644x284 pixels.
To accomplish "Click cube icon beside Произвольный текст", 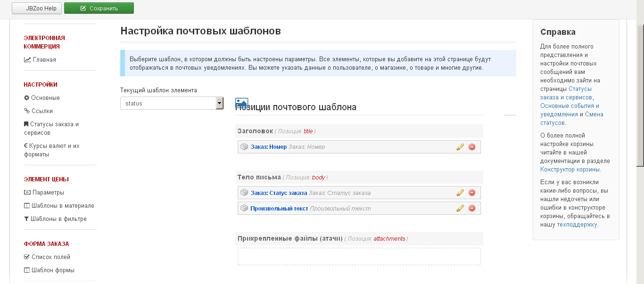I will click(x=244, y=208).
